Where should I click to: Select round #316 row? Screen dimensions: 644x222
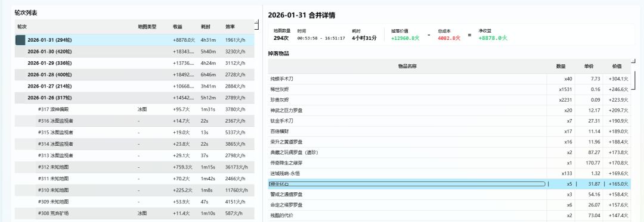[x=134, y=121]
